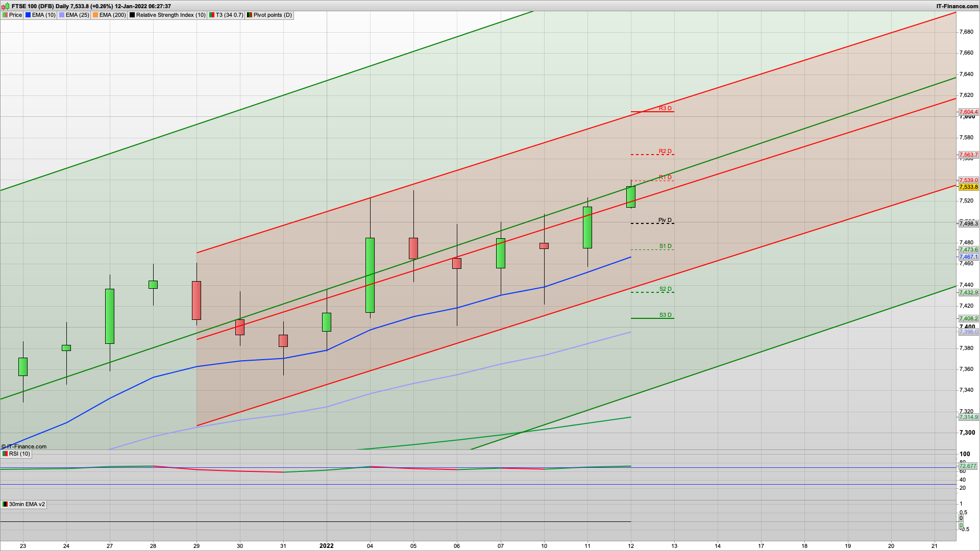Click the R3 D pivot label
Viewport: 980px width, 551px height.
pyautogui.click(x=665, y=108)
